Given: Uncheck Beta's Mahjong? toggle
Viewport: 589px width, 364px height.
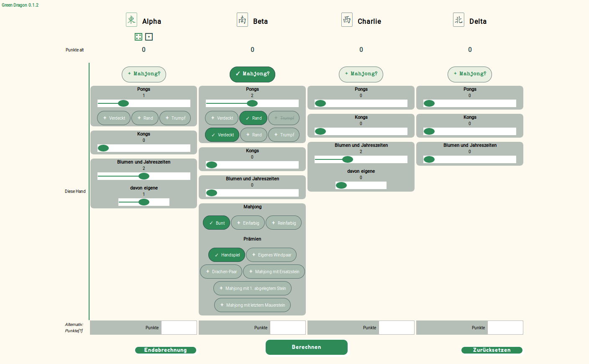Looking at the screenshot, I should (x=252, y=74).
